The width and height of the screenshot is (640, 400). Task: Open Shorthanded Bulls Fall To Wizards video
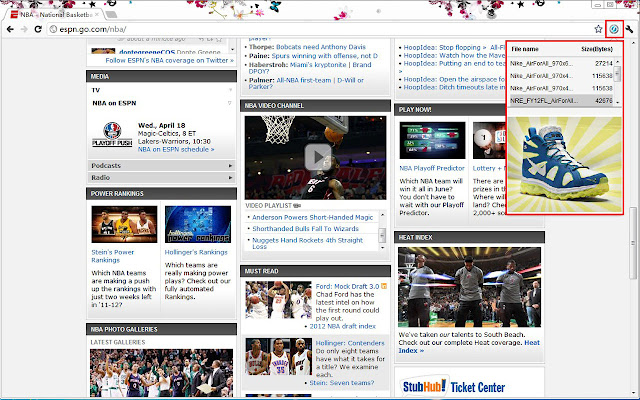(x=305, y=229)
